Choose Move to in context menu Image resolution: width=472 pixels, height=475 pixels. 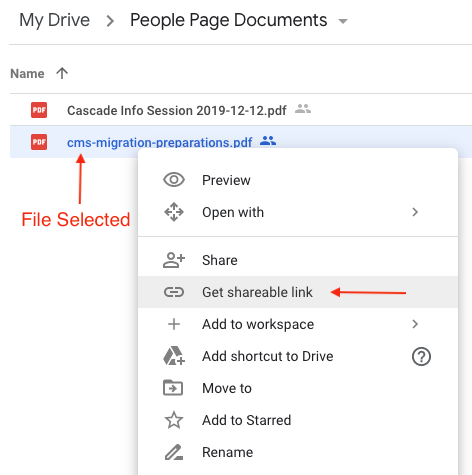click(x=298, y=388)
